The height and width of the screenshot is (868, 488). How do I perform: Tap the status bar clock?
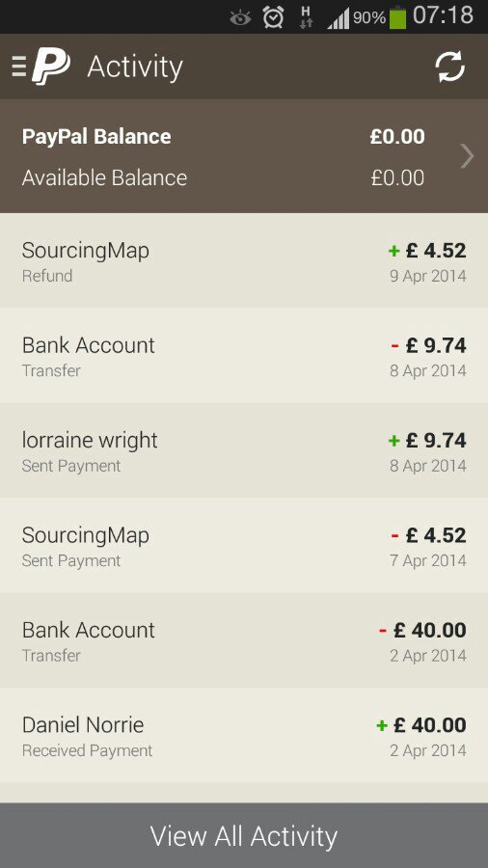click(444, 15)
